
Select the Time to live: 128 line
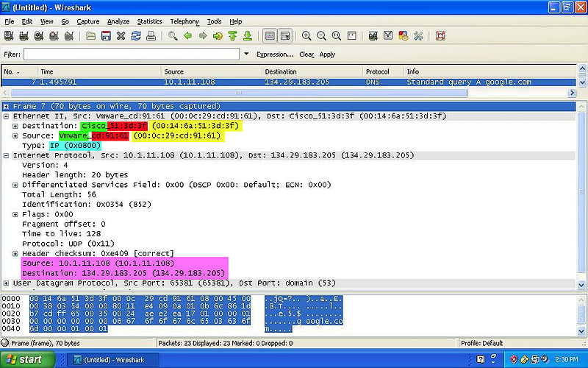(62, 234)
